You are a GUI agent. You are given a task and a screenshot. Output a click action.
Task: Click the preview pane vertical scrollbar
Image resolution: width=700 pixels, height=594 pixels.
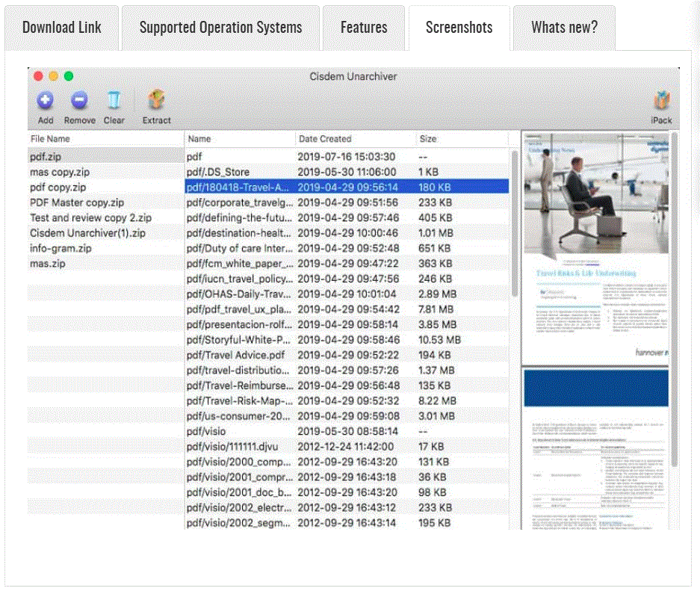[x=675, y=299]
